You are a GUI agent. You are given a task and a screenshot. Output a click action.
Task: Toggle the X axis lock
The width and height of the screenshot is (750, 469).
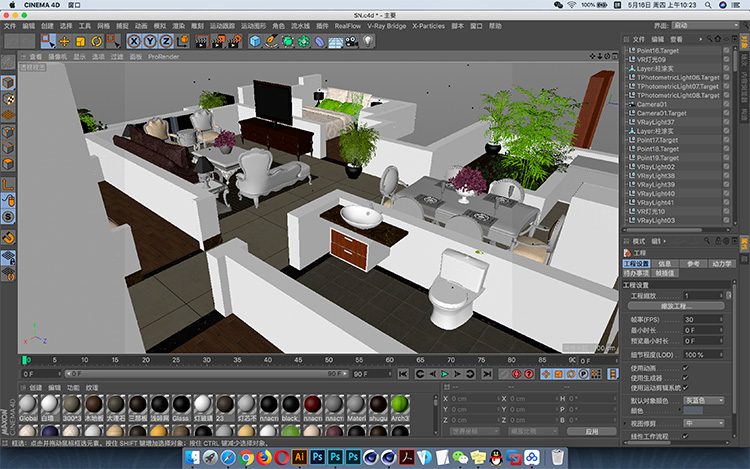(x=134, y=42)
